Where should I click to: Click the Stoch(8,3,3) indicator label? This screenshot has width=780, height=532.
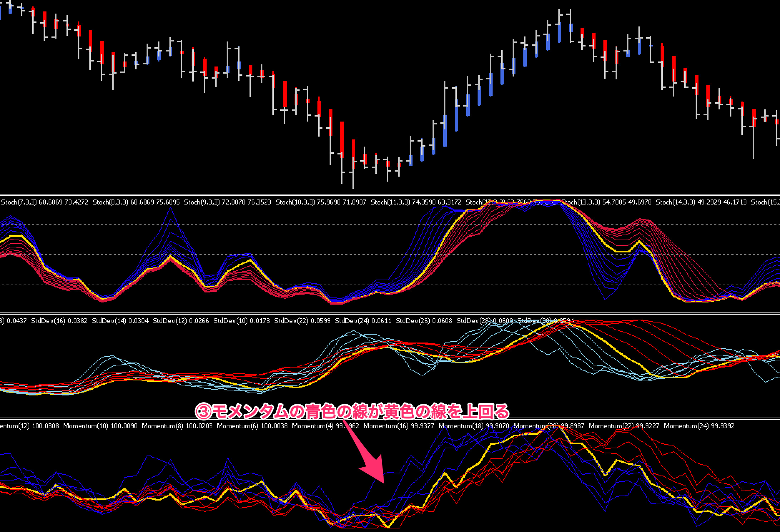coord(136,202)
